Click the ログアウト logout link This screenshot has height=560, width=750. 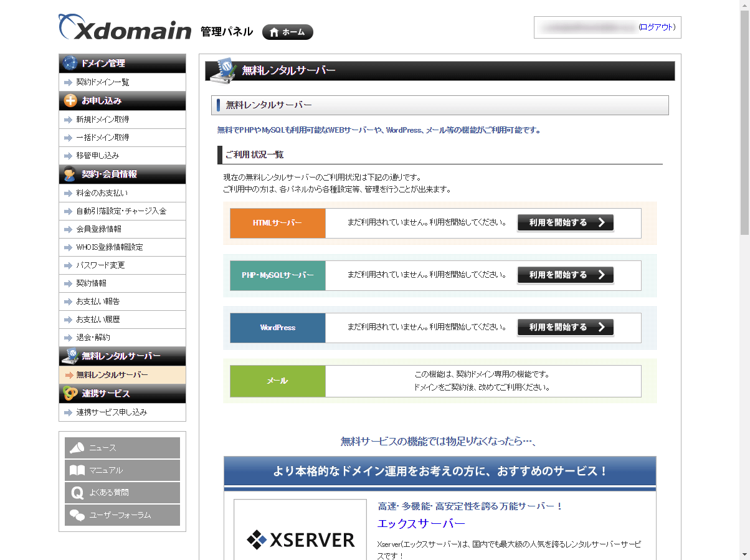[x=657, y=27]
